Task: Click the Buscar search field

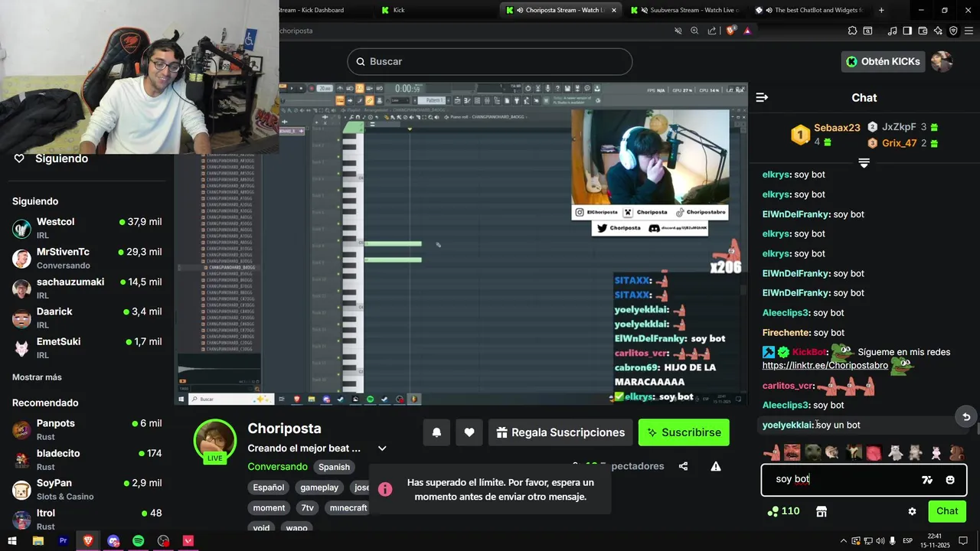Action: click(490, 61)
